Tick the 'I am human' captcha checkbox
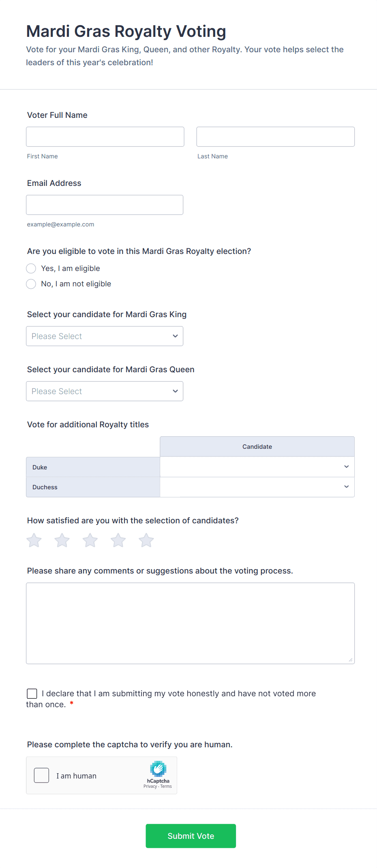This screenshot has height=868, width=377. click(x=41, y=775)
